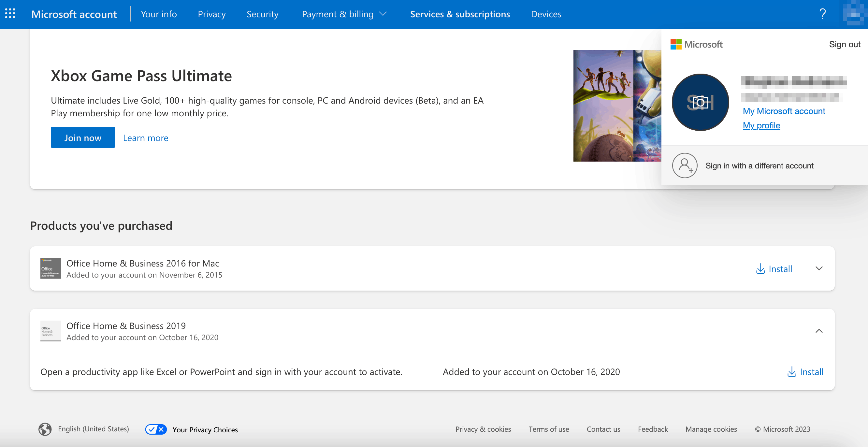Click the help question mark icon
The image size is (868, 447).
click(822, 14)
